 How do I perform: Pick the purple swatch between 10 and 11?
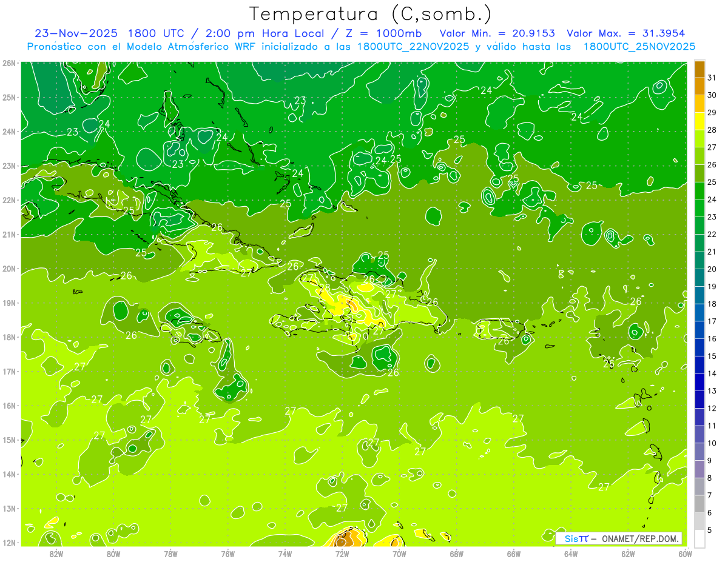click(699, 434)
